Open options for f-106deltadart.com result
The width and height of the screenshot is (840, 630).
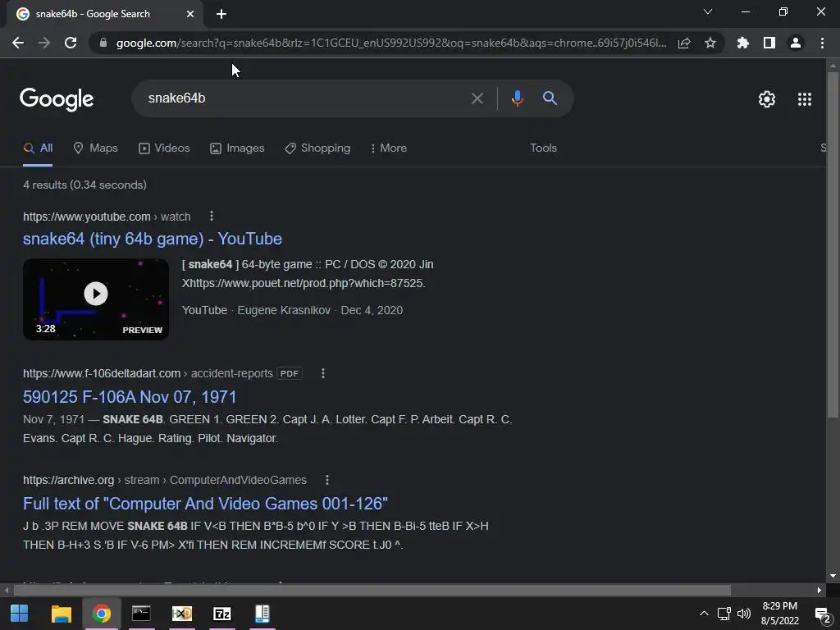[x=323, y=373]
